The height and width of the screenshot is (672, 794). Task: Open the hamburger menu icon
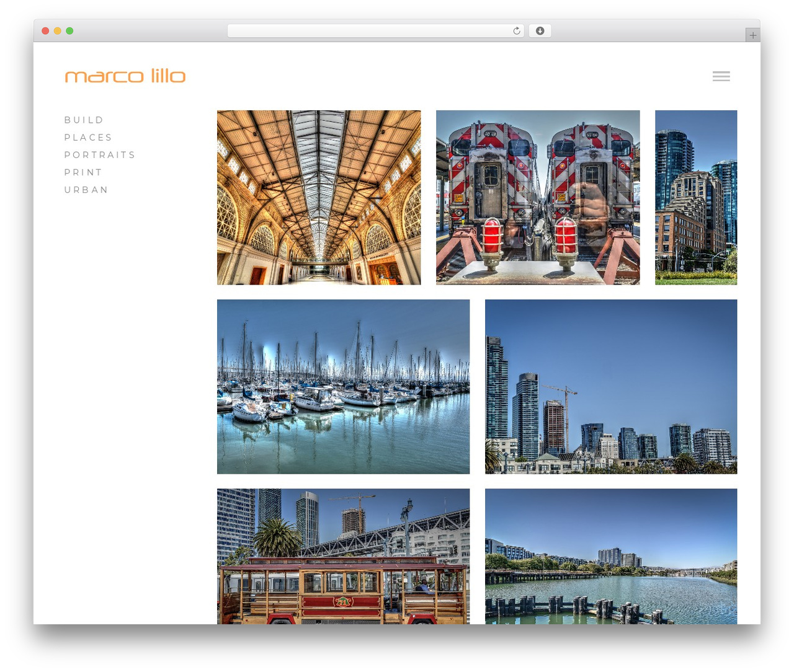[x=721, y=76]
